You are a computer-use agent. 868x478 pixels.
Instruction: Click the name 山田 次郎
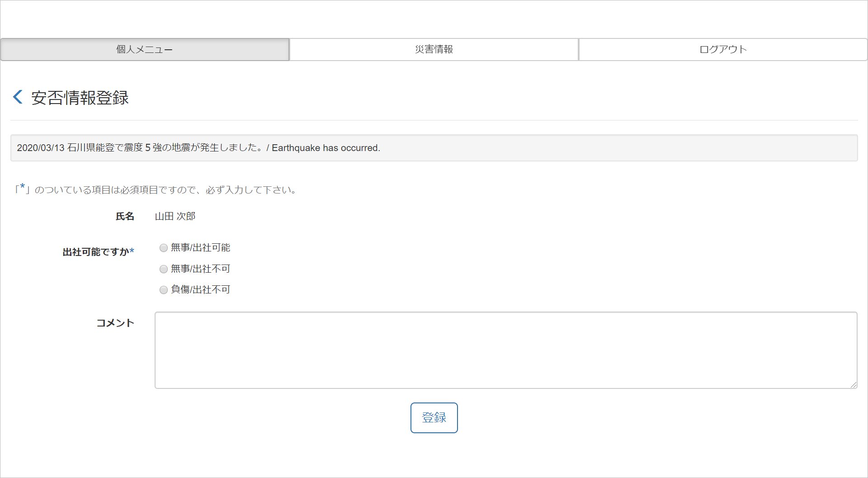click(175, 217)
